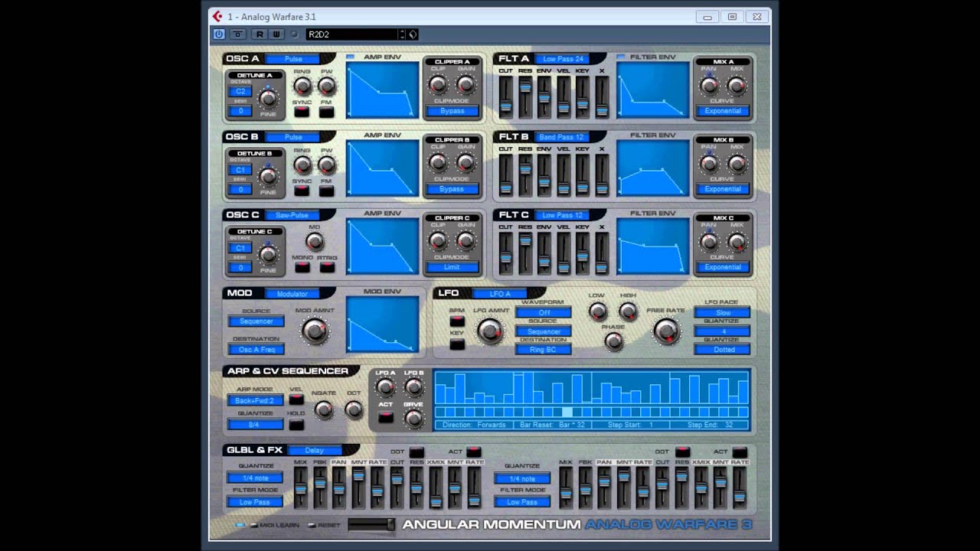This screenshot has width=980, height=551.
Task: Toggle OSC A FM button
Action: pos(327,112)
